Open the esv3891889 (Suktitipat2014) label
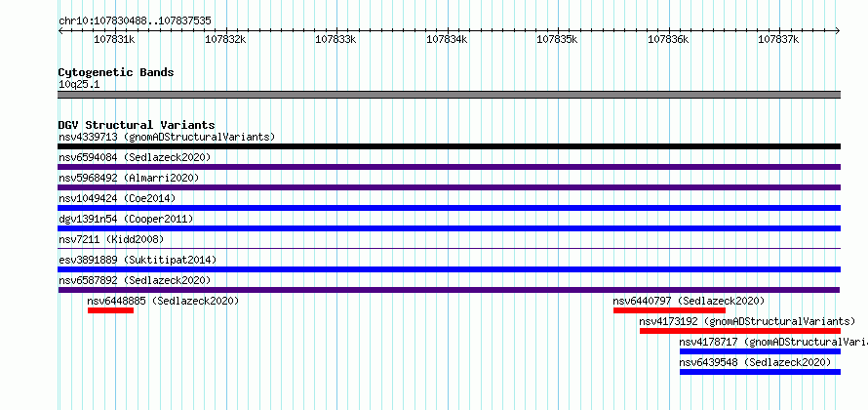The image size is (868, 410). (138, 260)
